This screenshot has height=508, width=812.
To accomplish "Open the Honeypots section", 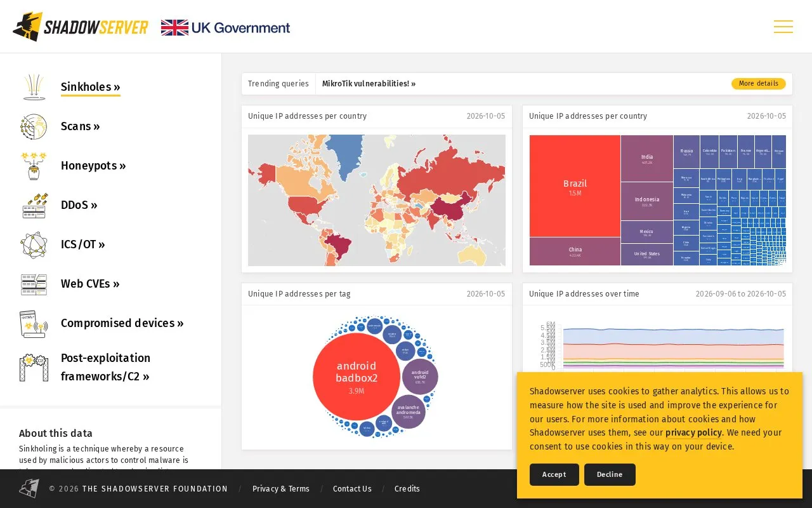I will click(93, 166).
